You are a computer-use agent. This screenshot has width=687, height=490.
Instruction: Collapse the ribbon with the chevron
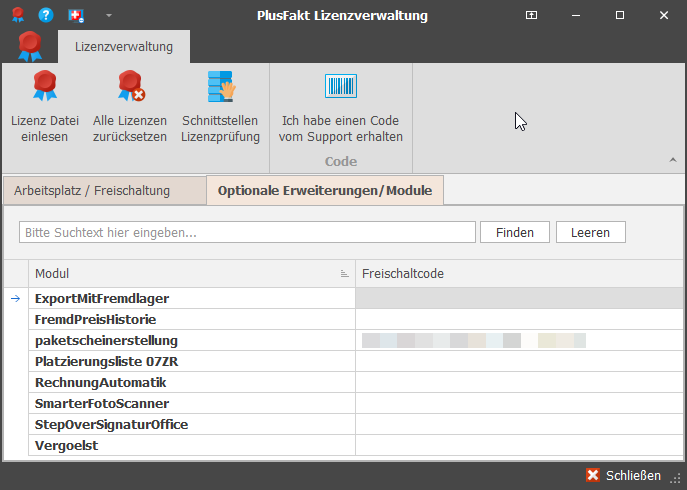coord(673,160)
